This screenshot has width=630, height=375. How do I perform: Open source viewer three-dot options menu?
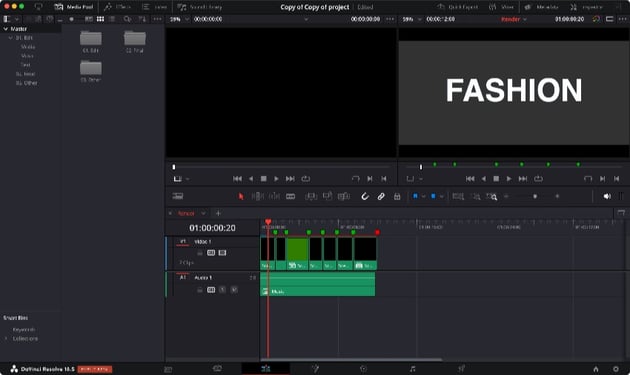coord(390,19)
